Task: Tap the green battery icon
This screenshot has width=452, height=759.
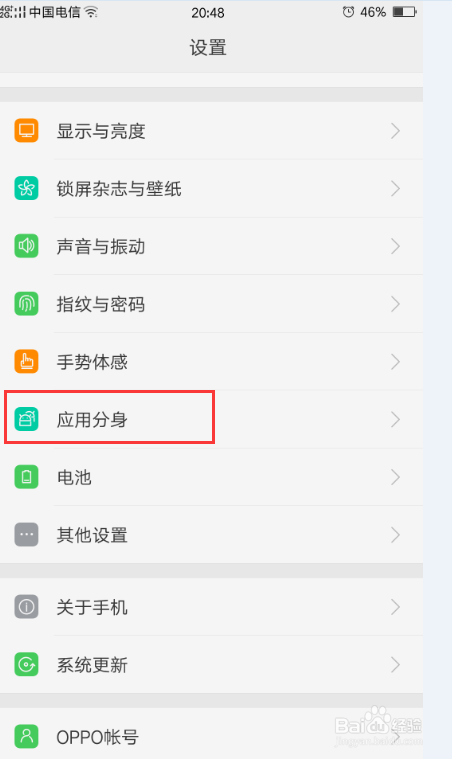Action: click(26, 477)
